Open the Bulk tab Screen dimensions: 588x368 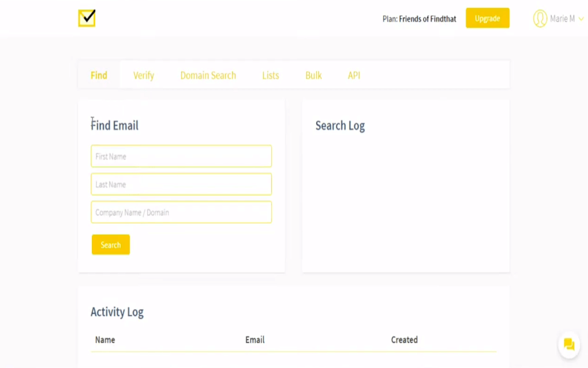click(x=314, y=75)
